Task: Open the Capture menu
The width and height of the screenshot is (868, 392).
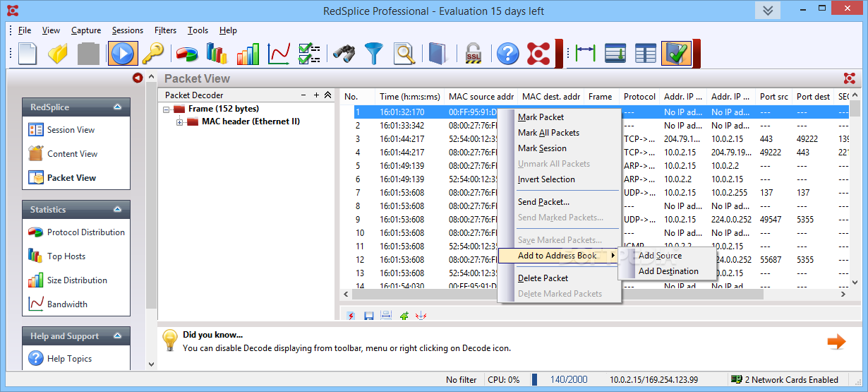Action: [x=86, y=30]
